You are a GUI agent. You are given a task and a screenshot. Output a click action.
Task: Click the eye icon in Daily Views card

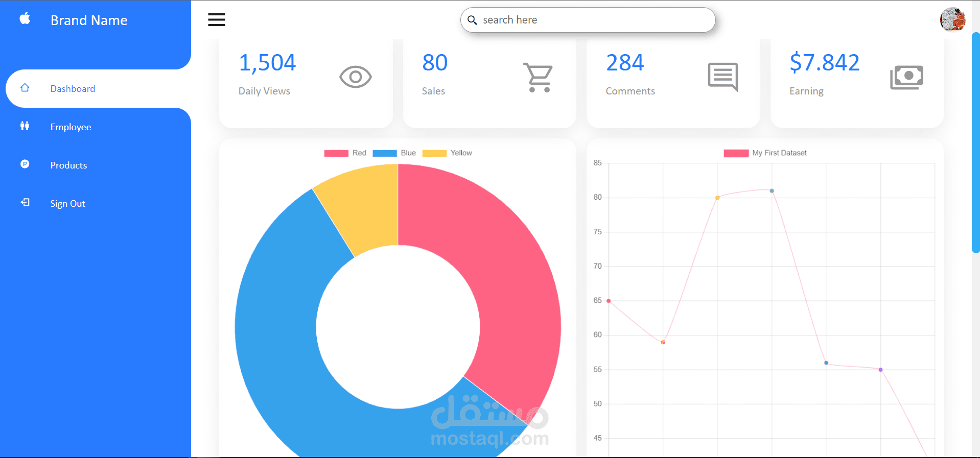pos(356,77)
